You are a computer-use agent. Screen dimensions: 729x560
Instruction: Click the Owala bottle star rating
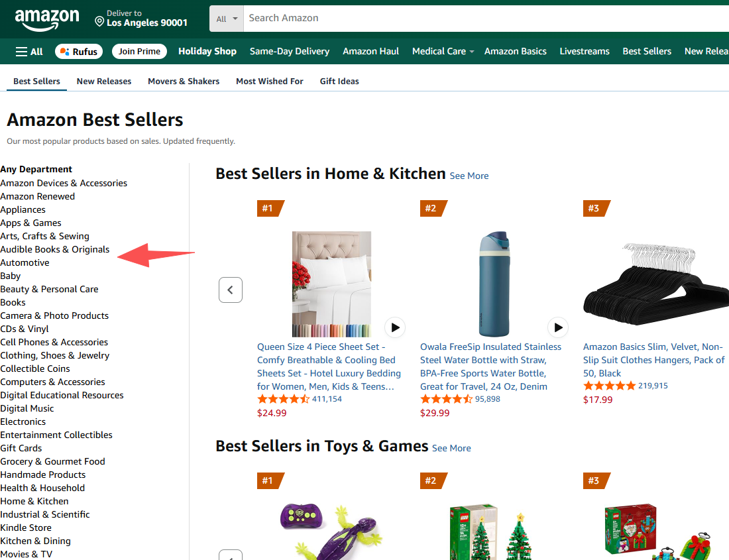click(x=446, y=399)
